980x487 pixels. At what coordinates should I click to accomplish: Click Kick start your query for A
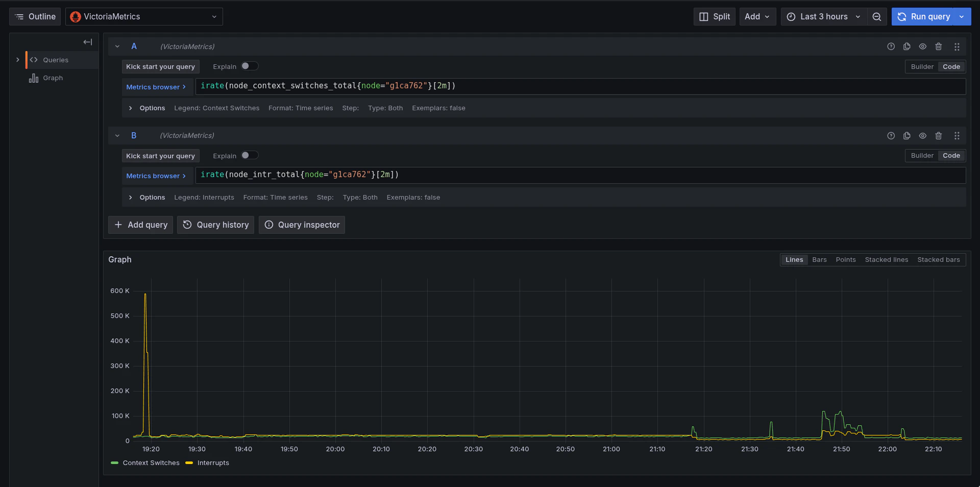click(x=160, y=66)
